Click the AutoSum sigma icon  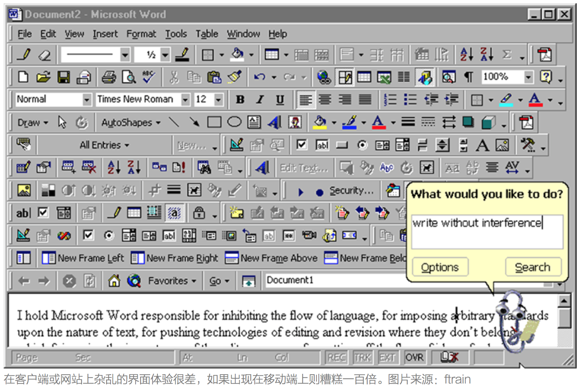(x=507, y=54)
